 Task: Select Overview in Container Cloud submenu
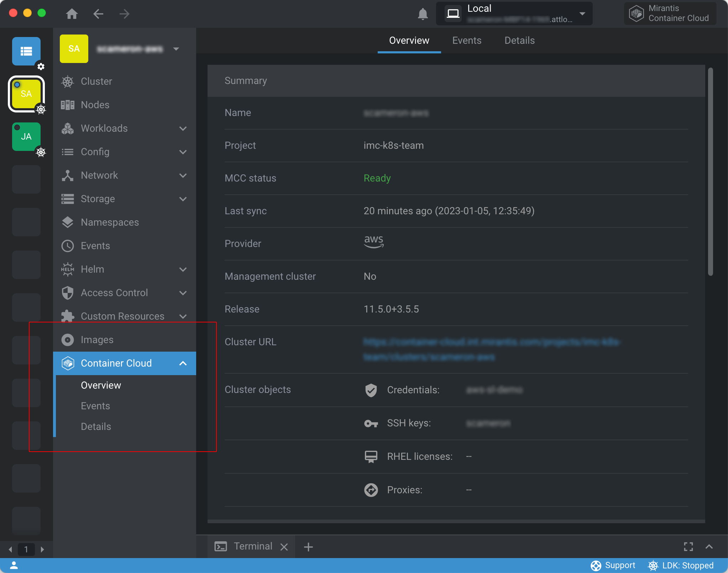click(101, 385)
